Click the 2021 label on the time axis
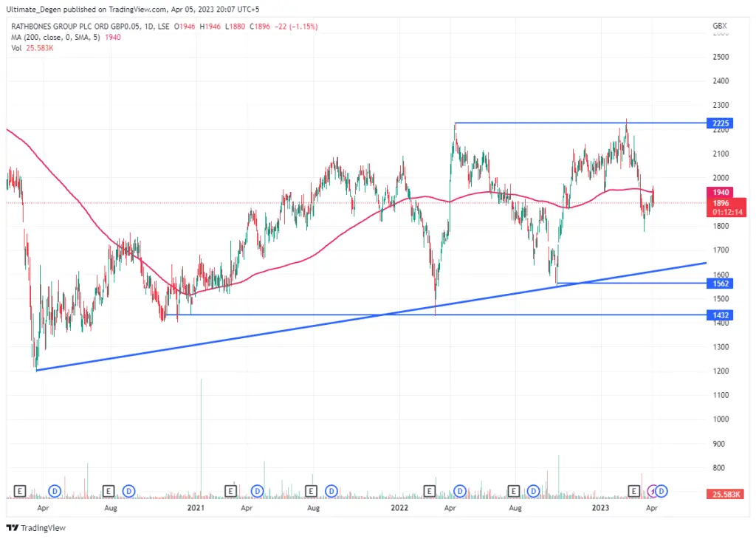Viewport: 756px width, 539px height. 196,508
